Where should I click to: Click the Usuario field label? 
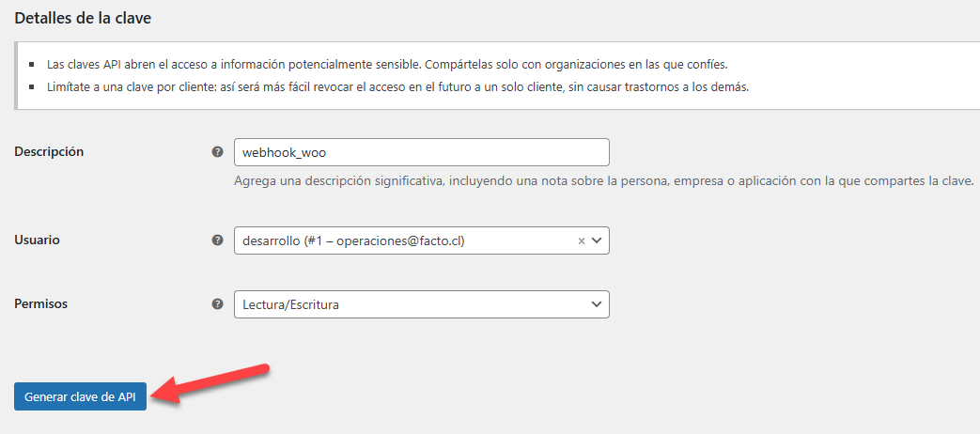[x=37, y=240]
